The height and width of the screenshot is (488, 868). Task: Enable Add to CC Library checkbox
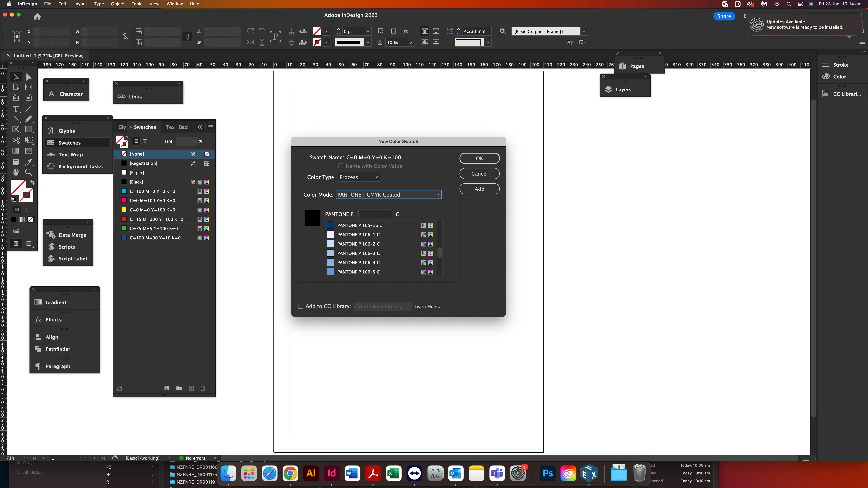(301, 306)
